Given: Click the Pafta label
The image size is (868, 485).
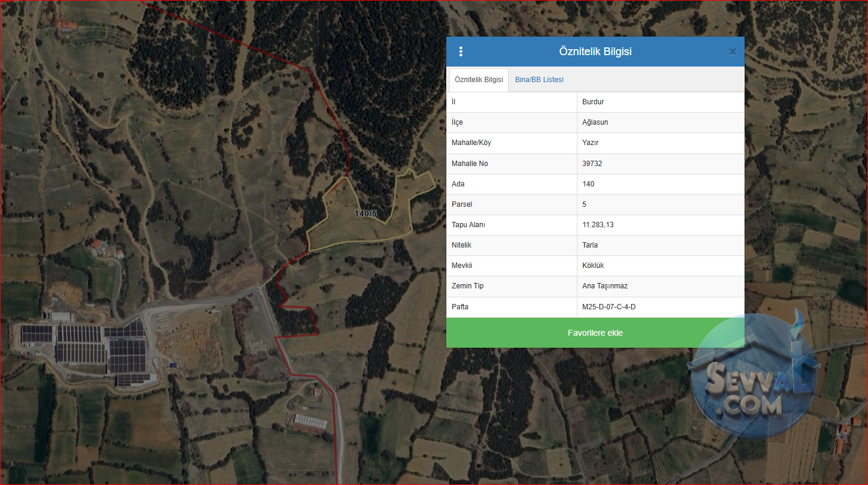Looking at the screenshot, I should pos(460,306).
